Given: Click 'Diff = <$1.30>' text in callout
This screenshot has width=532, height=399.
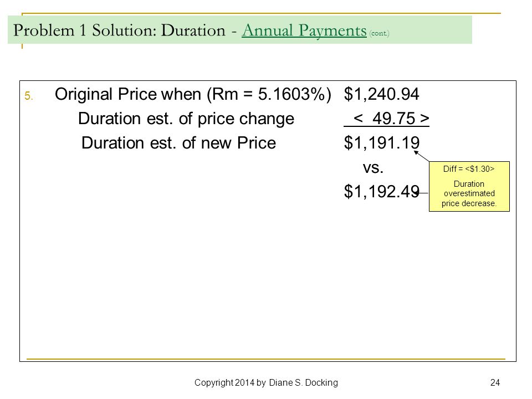Looking at the screenshot, I should click(469, 169).
